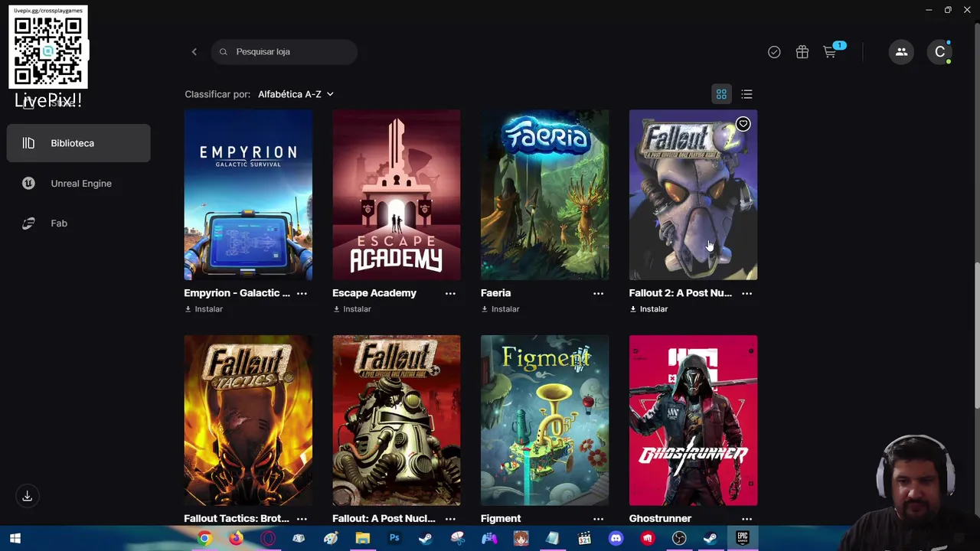
Task: Open more options for Fallout 2
Action: (x=746, y=293)
